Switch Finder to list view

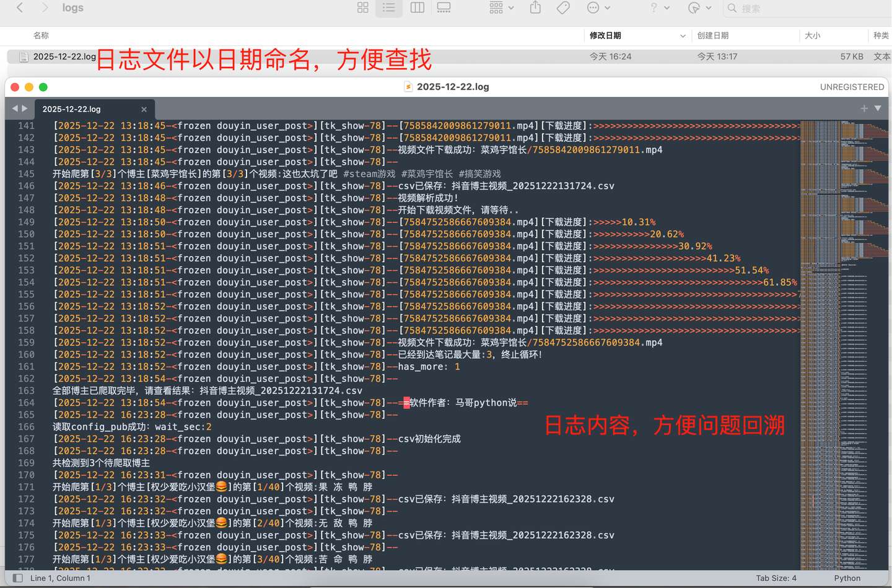pos(389,8)
